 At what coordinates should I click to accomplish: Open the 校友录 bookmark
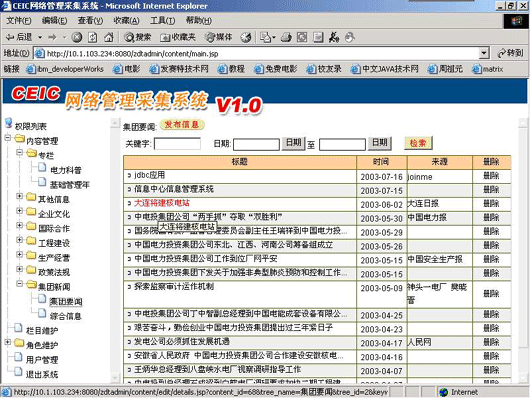324,69
